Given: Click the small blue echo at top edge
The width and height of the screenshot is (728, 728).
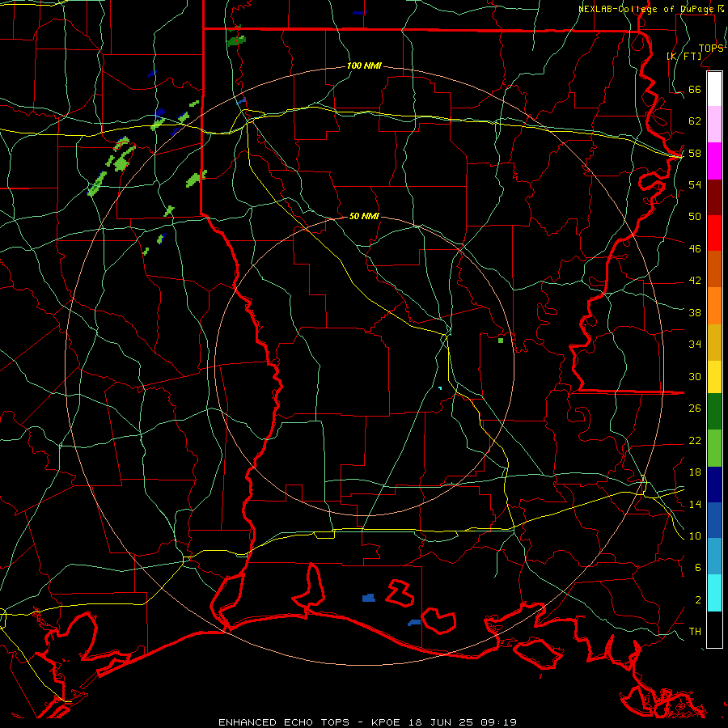Looking at the screenshot, I should [359, 12].
